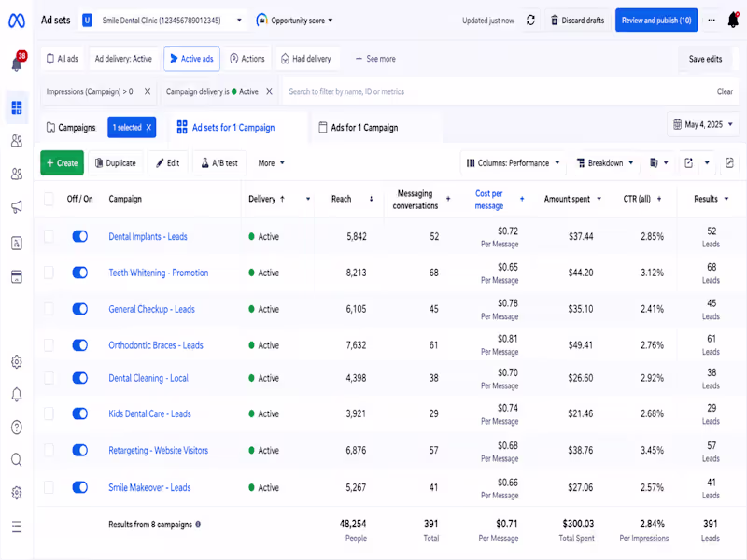Open sidebar notifications bell with red badge
The width and height of the screenshot is (747, 560).
pos(18,62)
